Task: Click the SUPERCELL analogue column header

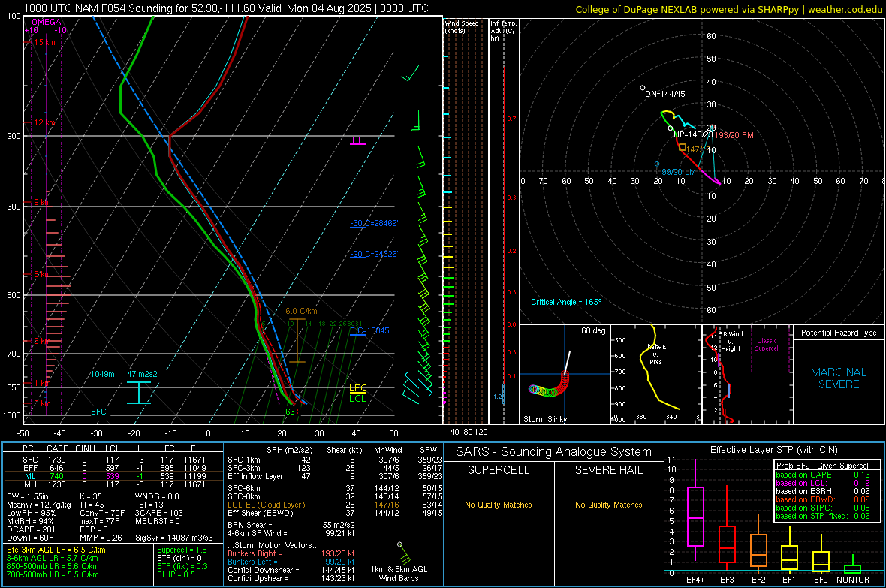Action: (499, 470)
